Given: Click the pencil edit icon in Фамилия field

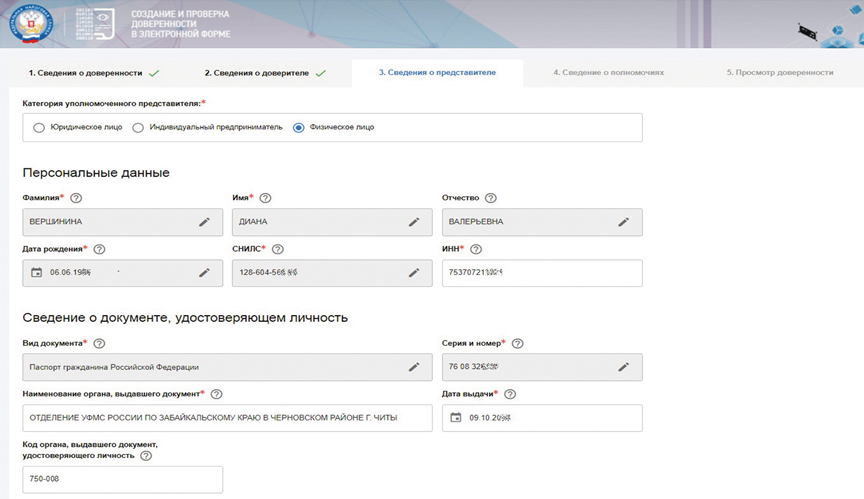Looking at the screenshot, I should pos(204,222).
